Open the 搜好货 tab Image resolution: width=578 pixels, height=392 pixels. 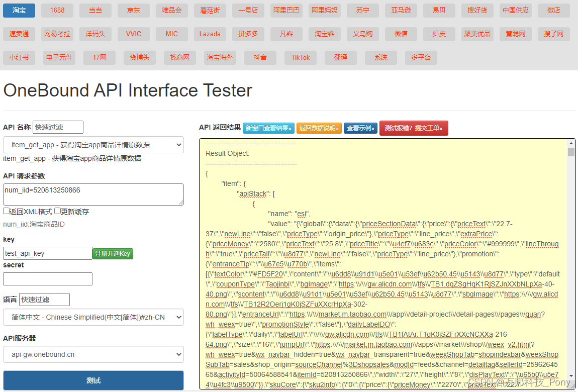(x=477, y=11)
